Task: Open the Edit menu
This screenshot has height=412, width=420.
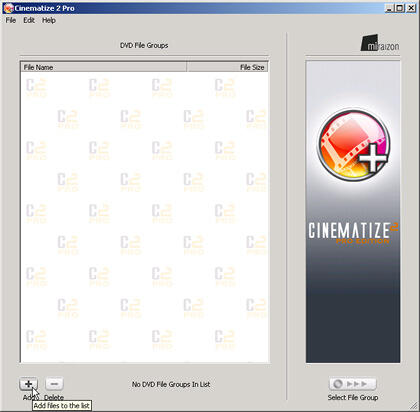Action: pyautogui.click(x=29, y=20)
